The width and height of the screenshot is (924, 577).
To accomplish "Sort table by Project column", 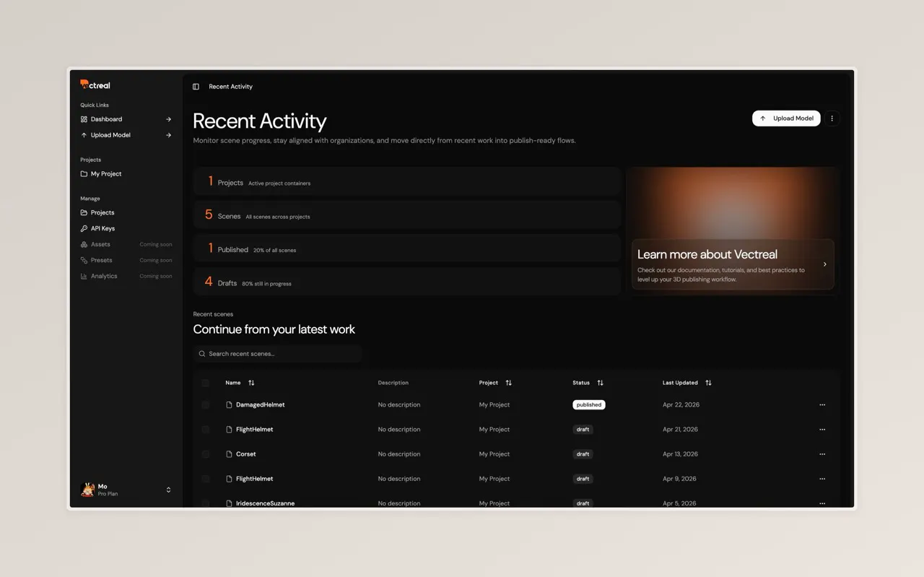I will 495,383.
